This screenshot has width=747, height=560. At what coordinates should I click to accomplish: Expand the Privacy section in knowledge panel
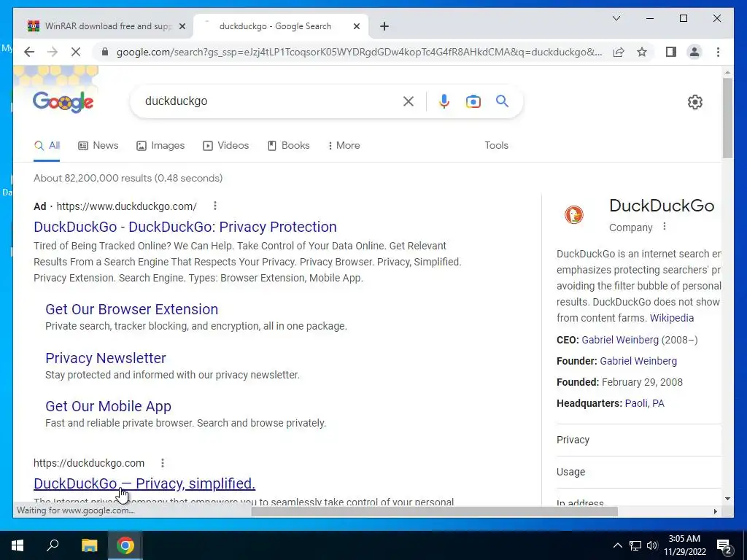tap(638, 440)
